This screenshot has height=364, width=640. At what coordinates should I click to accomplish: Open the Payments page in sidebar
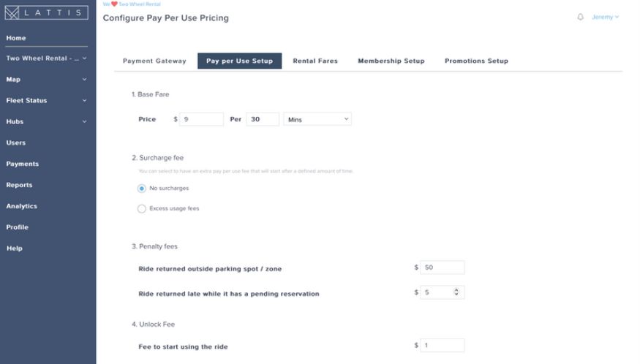coord(23,164)
